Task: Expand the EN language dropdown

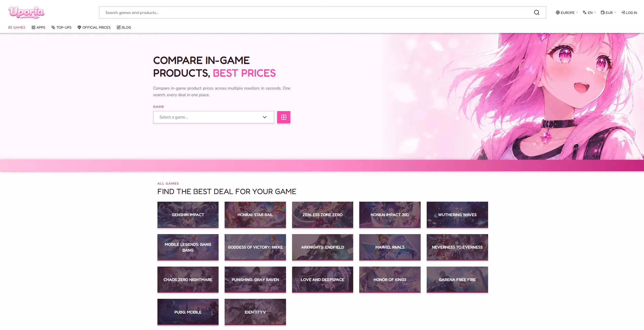Action: pos(589,13)
